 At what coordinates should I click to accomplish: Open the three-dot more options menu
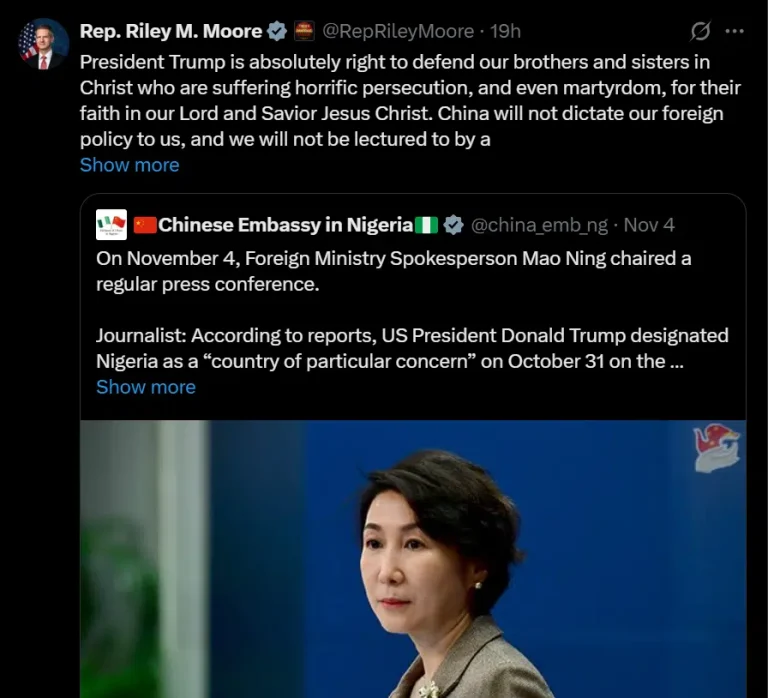(x=734, y=31)
